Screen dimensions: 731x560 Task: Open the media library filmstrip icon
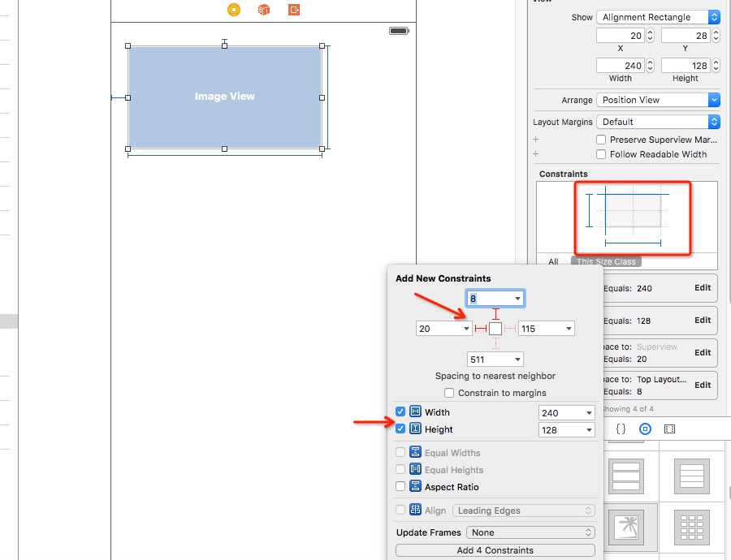(x=669, y=429)
